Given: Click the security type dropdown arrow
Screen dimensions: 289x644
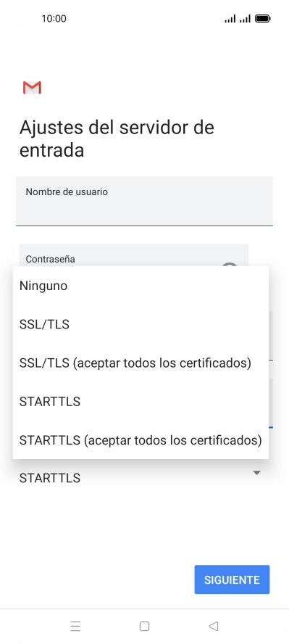Looking at the screenshot, I should pos(256,473).
